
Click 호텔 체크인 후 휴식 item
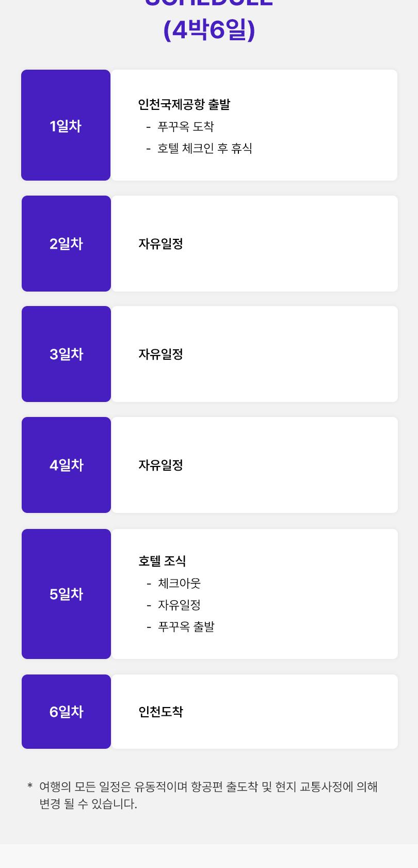[205, 148]
